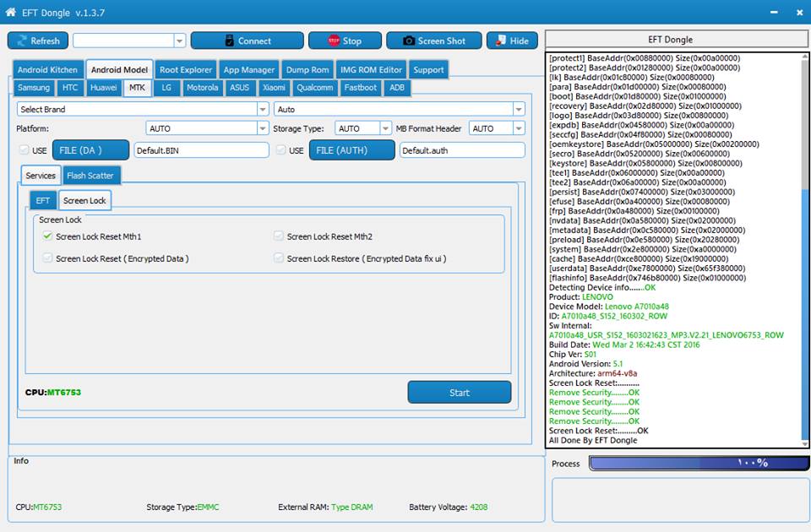Image resolution: width=811 pixels, height=532 pixels.
Task: Open the Screen Lock inner tab
Action: pos(84,201)
